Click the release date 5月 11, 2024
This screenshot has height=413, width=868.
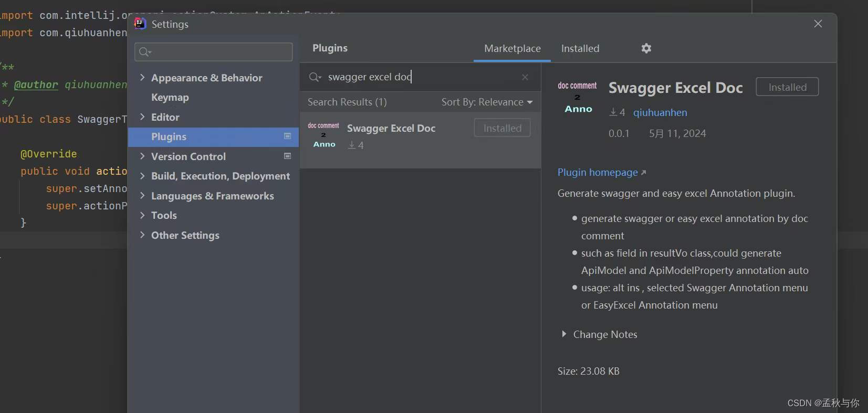[x=677, y=133]
